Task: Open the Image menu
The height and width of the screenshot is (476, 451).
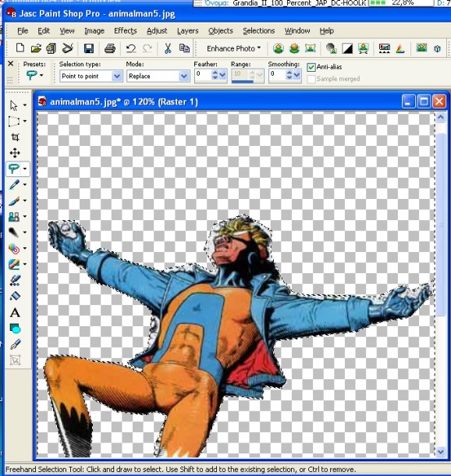Action: (94, 31)
